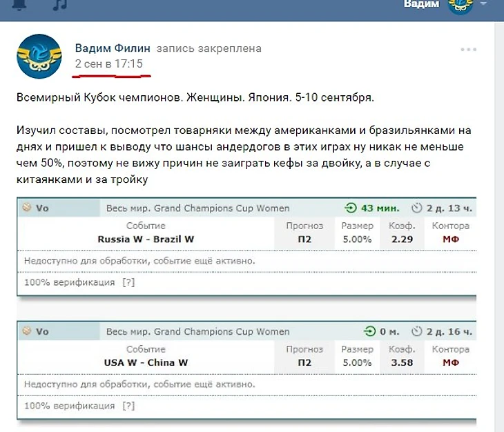Click the green 0 м. timer icon
504x432 pixels.
tap(369, 331)
